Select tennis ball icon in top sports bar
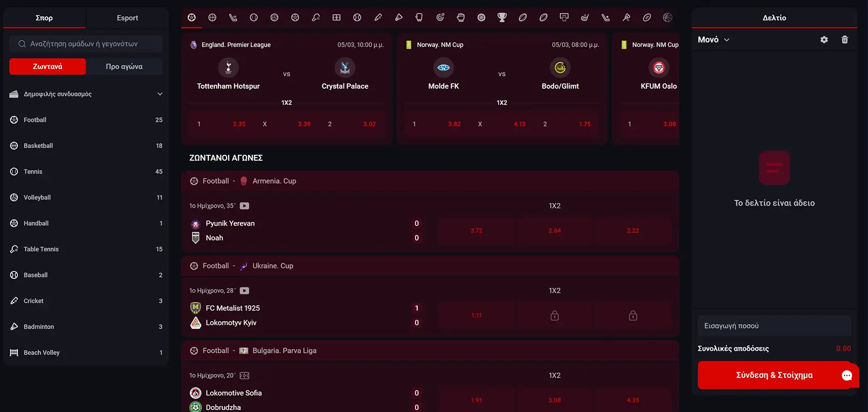 254,17
